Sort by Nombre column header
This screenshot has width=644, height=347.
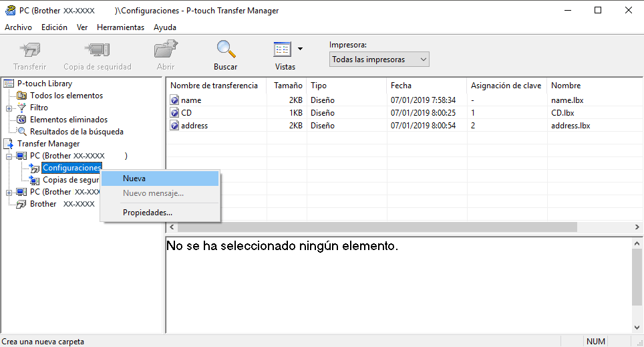pos(595,86)
